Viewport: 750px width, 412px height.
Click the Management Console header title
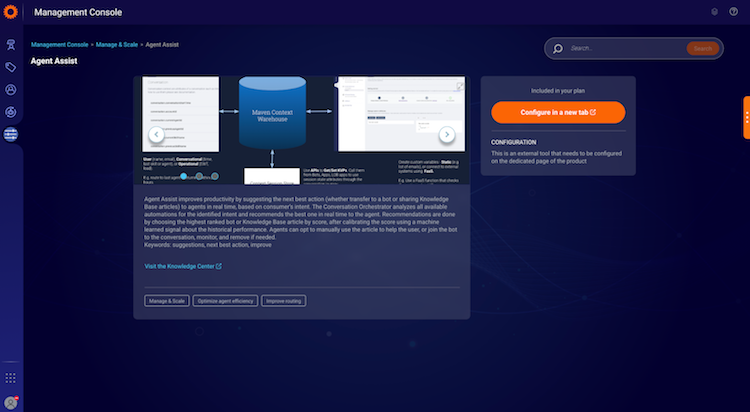78,12
